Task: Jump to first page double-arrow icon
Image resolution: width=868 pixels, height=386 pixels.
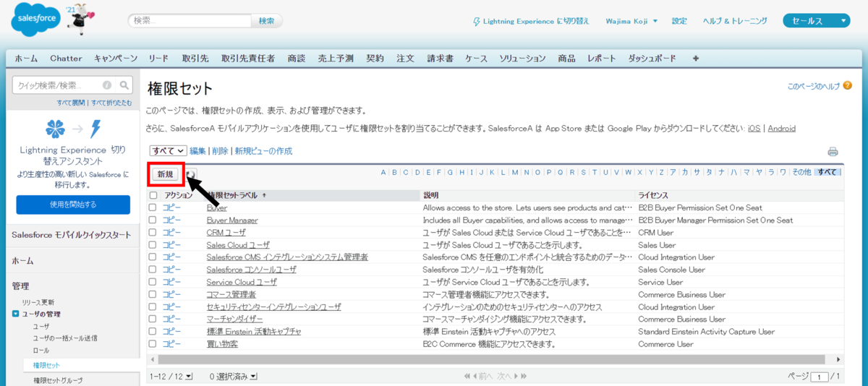Action: (468, 377)
